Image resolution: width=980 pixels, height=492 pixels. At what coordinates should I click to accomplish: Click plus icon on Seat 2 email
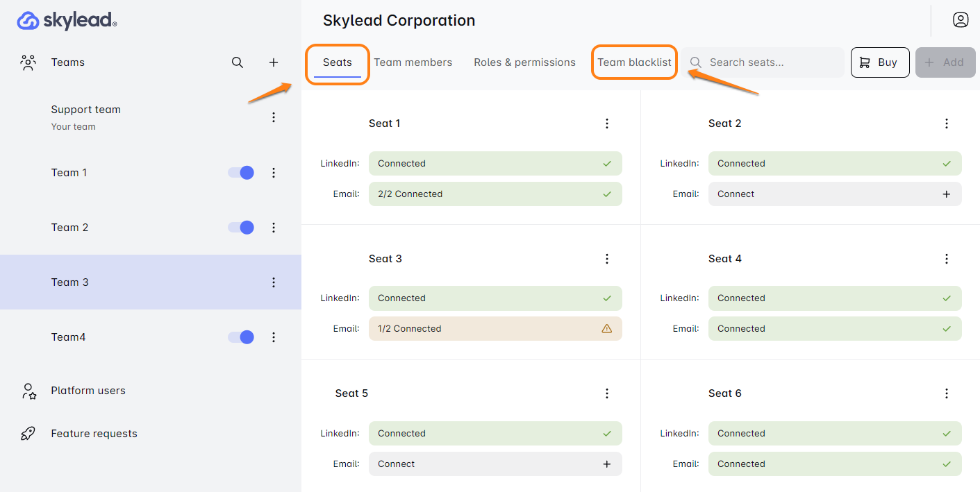coord(946,194)
